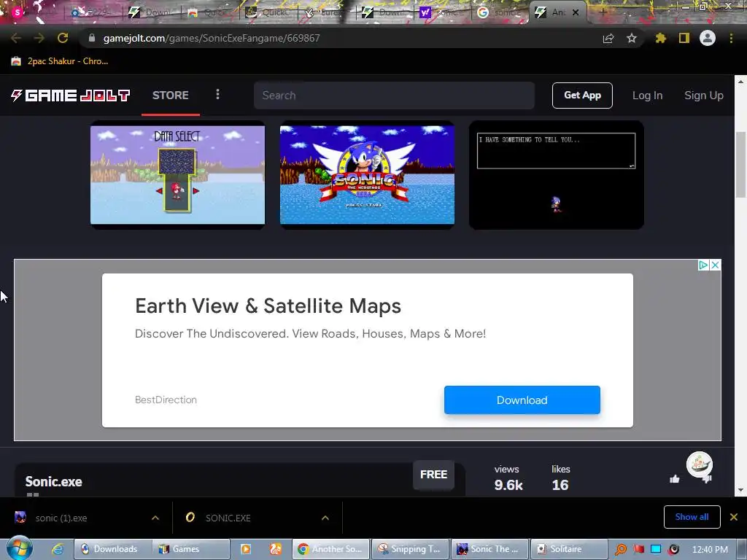Open the Chrome side panel icon

(684, 38)
